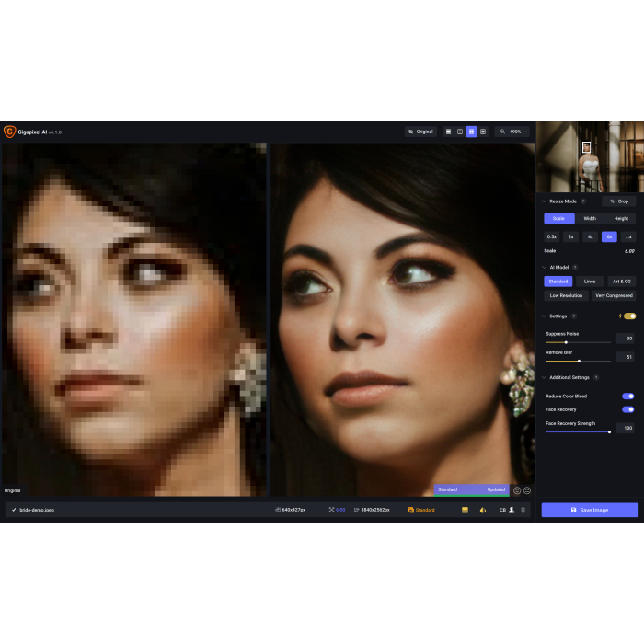Viewport: 644px width, 644px height.
Task: Click Face Recovery Strength value field
Action: [626, 428]
